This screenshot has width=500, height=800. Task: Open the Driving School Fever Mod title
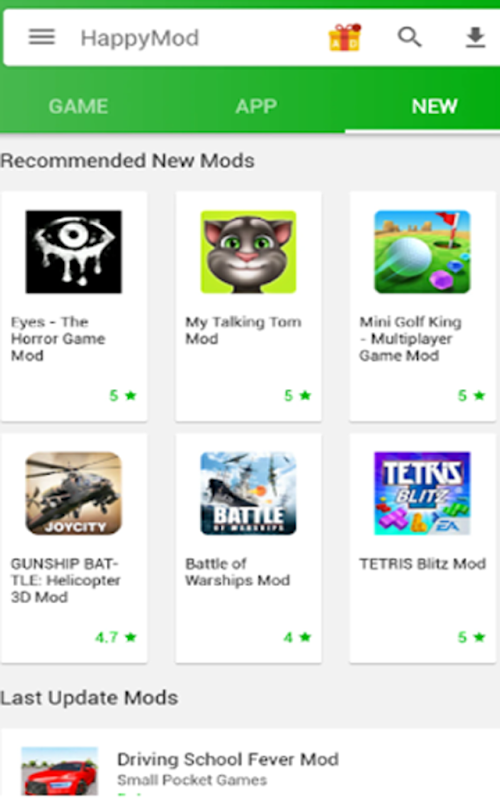point(228,759)
